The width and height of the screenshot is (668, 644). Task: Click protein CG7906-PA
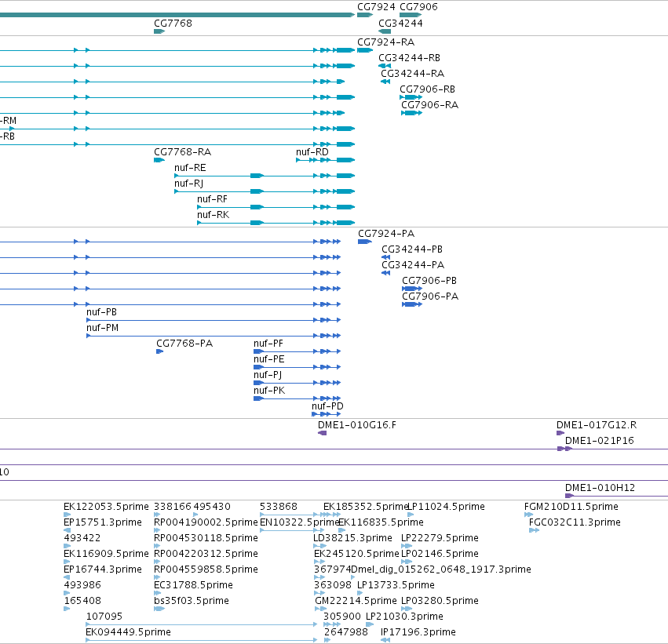click(x=412, y=305)
